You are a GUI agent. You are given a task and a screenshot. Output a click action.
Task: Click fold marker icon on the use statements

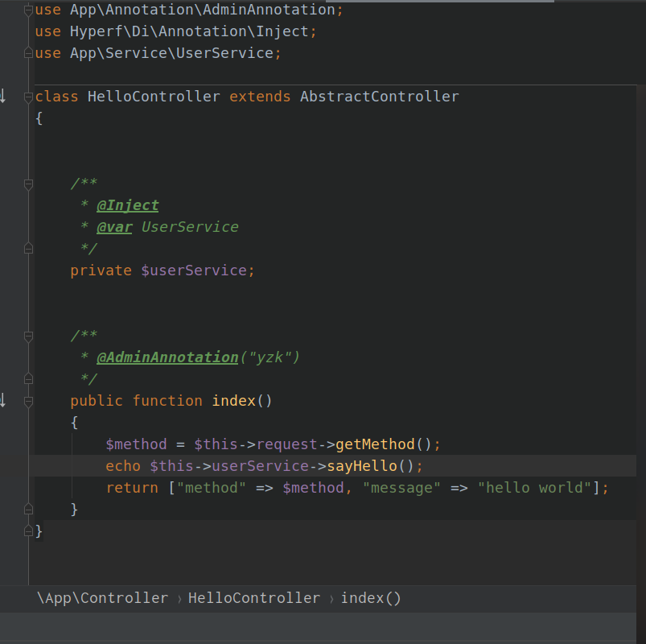click(x=28, y=8)
